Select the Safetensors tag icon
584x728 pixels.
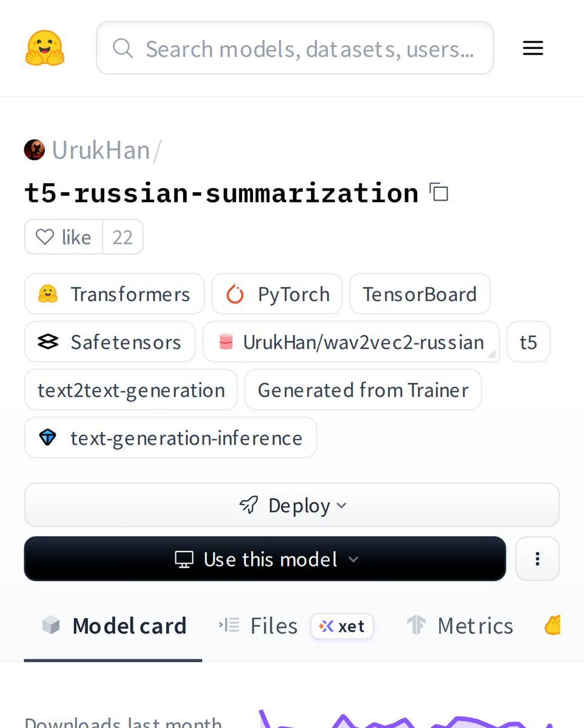50,342
